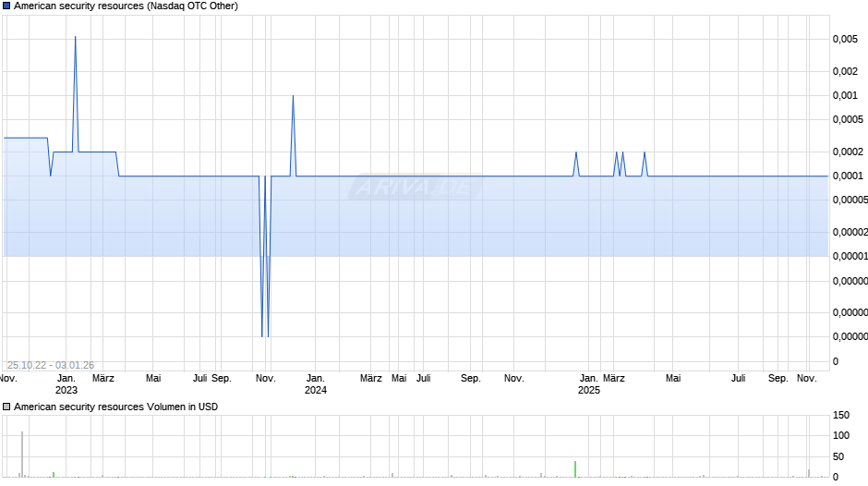
Task: Click the "0,0002" price axis label
Action: (x=848, y=152)
